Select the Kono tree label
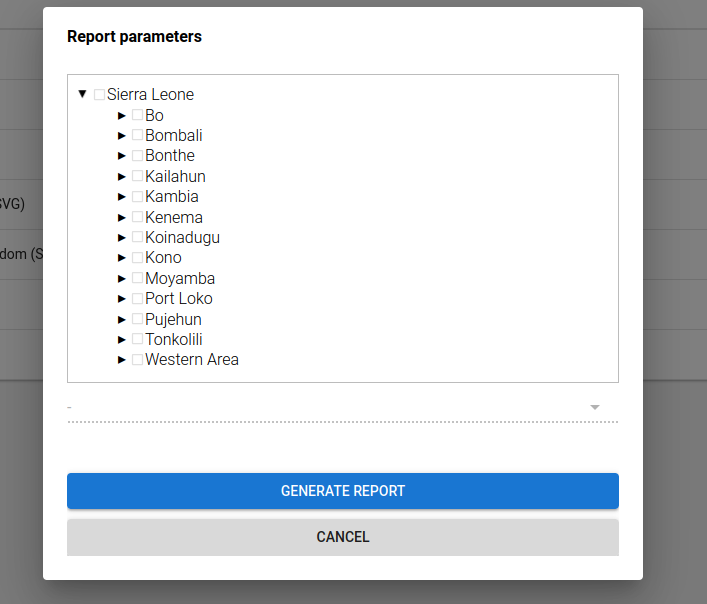Viewport: 707px width, 604px height. 163,257
